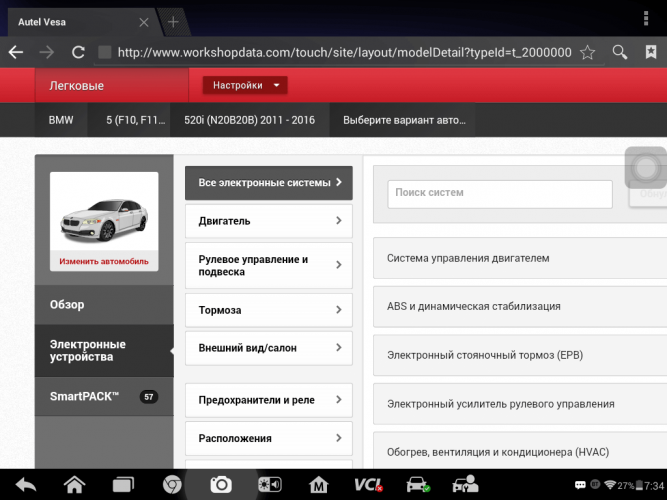Click the browser forward arrow

47,52
